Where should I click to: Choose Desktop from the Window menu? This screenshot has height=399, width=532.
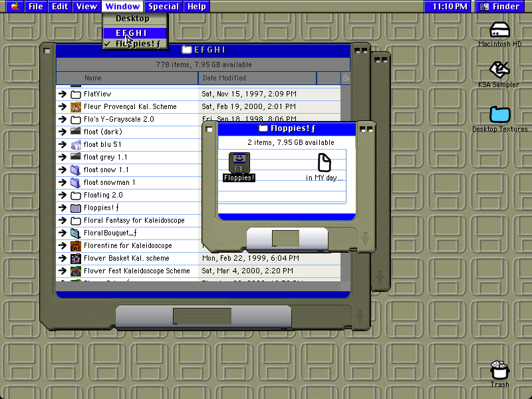[x=135, y=19]
